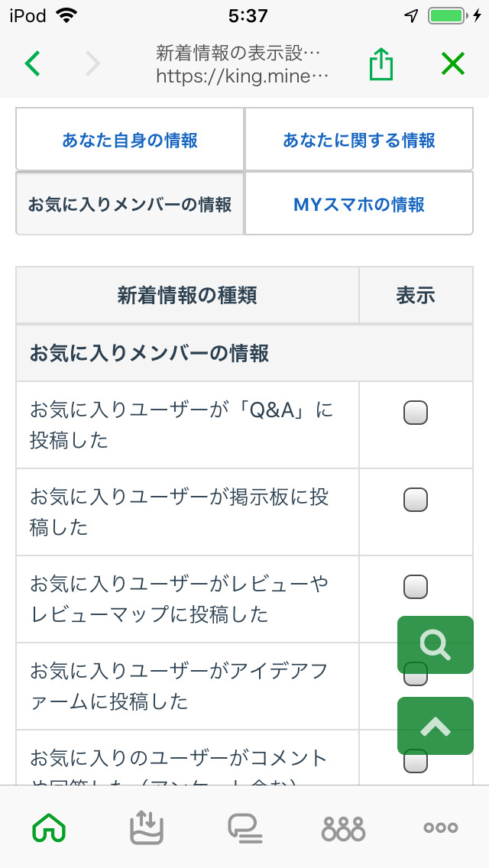Open the share sheet icon
The height and width of the screenshot is (868, 489).
[x=381, y=63]
